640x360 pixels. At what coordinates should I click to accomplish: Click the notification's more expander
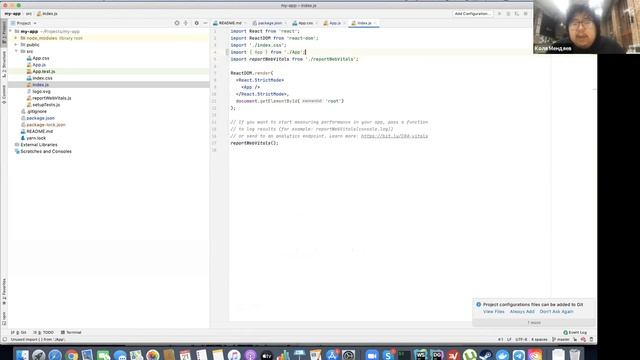(533, 323)
